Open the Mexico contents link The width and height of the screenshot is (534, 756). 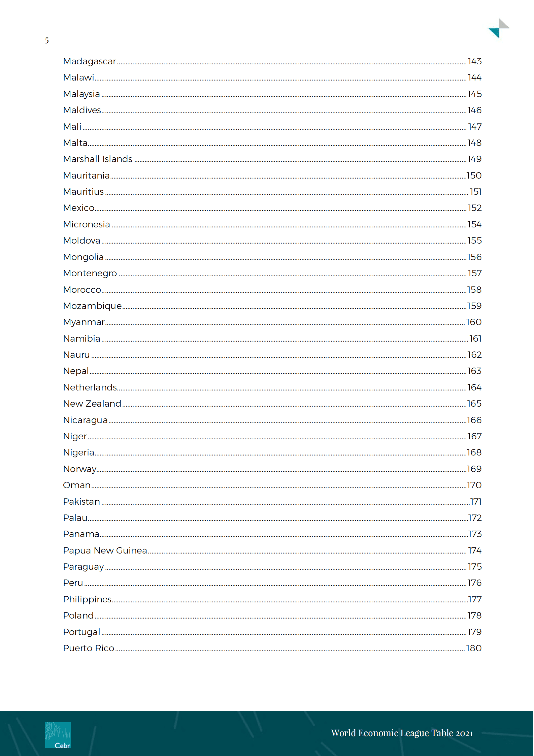pos(79,208)
